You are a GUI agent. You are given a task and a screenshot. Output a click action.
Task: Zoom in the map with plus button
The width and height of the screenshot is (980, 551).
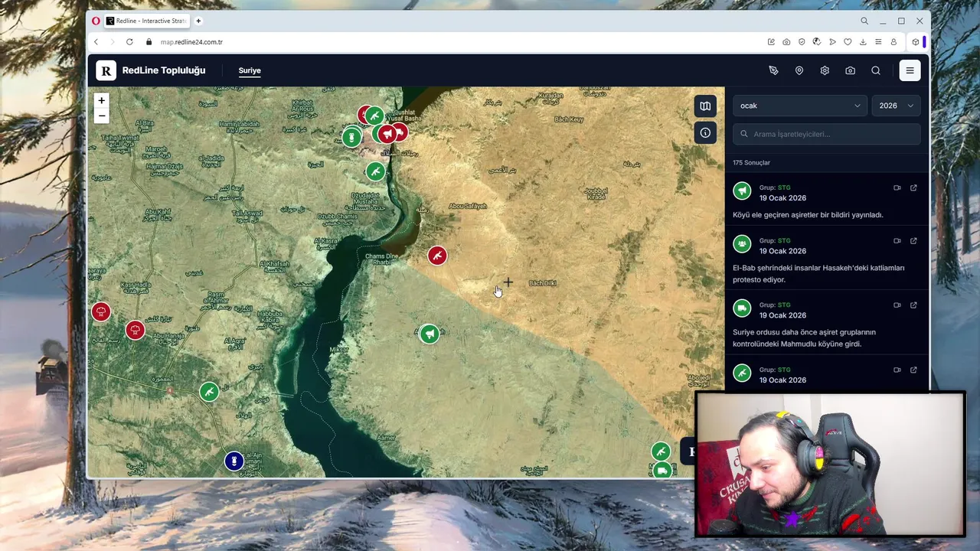(101, 100)
